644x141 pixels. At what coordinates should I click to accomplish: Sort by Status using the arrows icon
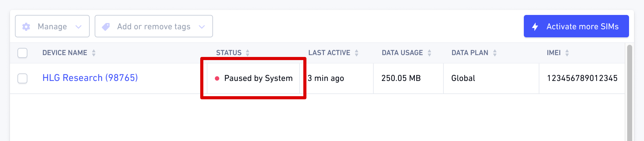(x=248, y=53)
